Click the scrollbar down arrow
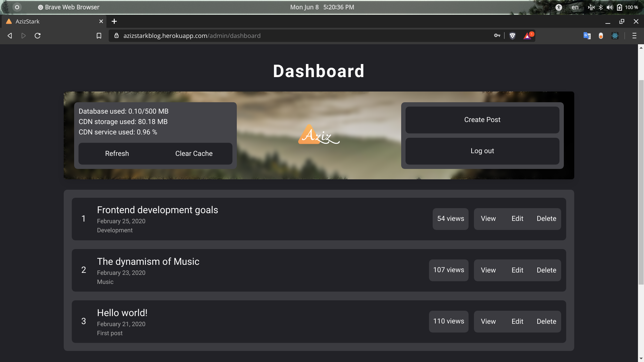This screenshot has height=362, width=644. [x=641, y=359]
